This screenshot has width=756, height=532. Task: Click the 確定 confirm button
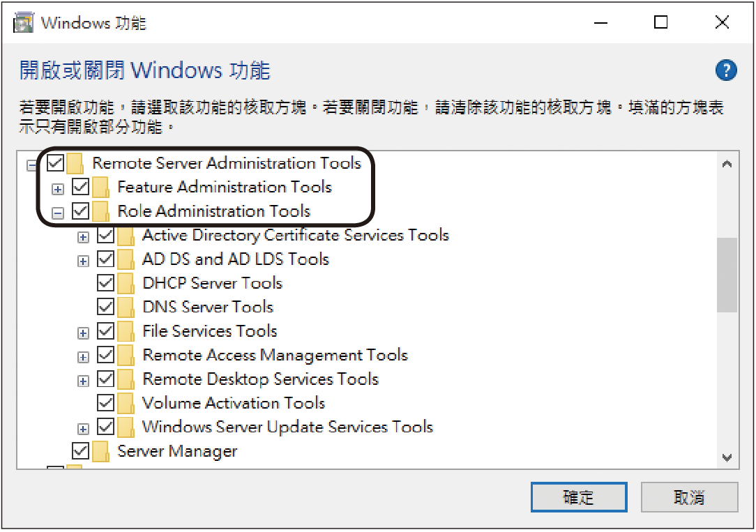point(579,497)
